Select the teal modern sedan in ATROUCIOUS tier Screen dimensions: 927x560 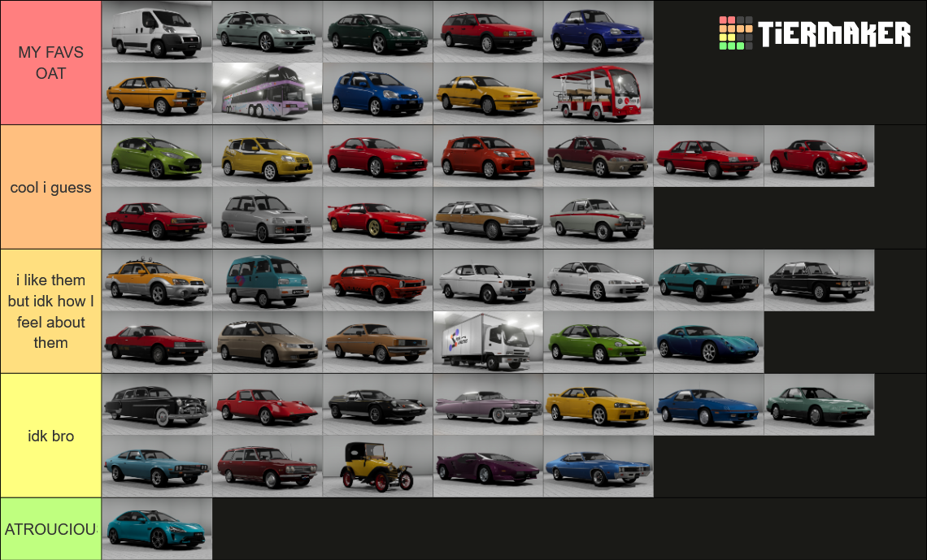[157, 528]
